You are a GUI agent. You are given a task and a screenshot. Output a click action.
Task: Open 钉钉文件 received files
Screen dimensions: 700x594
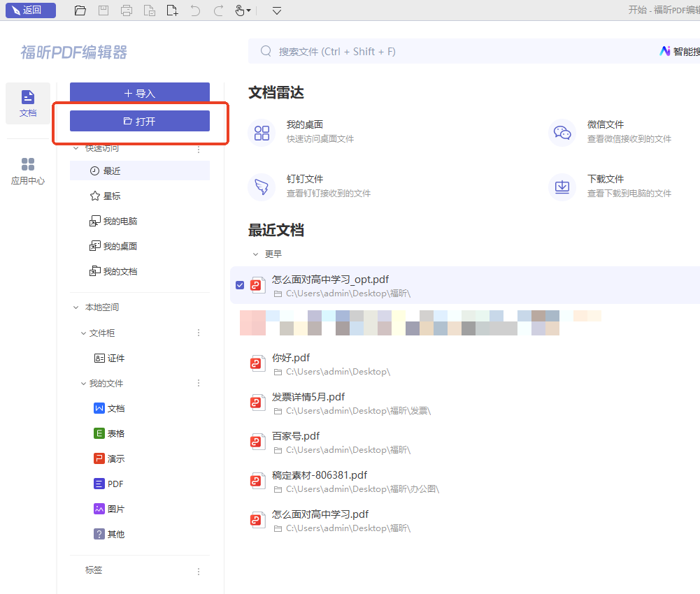[304, 185]
